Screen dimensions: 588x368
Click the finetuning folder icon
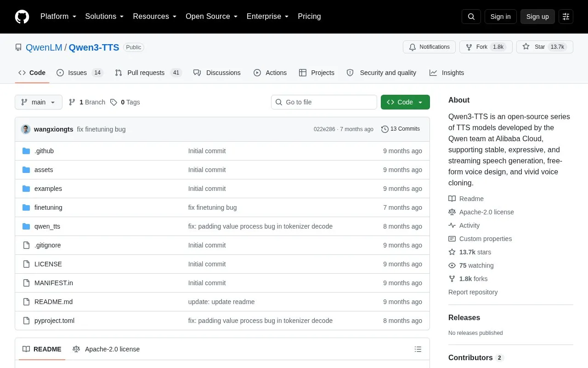tap(26, 207)
